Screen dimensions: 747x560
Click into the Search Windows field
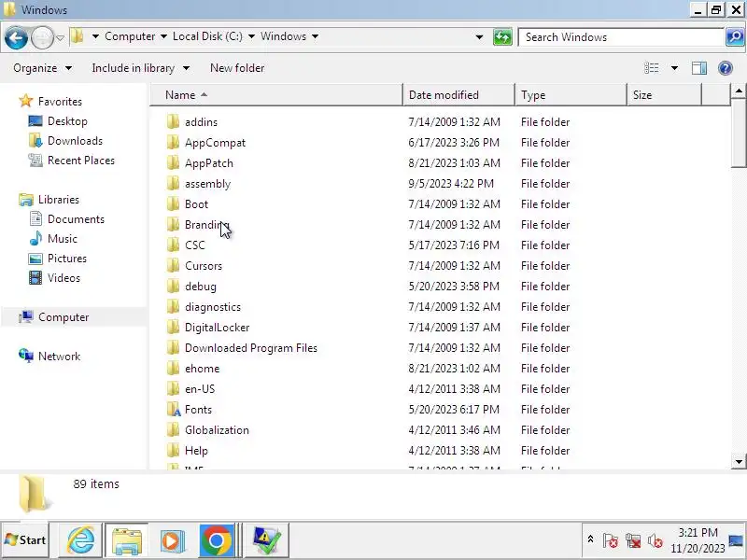coord(621,37)
